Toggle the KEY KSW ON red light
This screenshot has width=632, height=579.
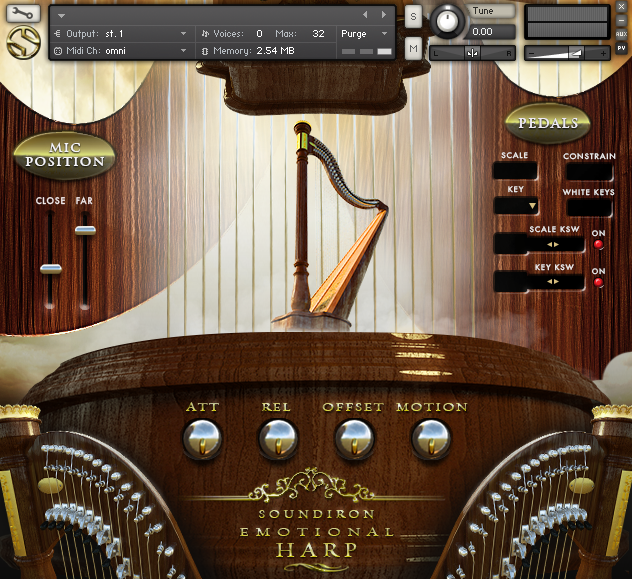point(598,282)
